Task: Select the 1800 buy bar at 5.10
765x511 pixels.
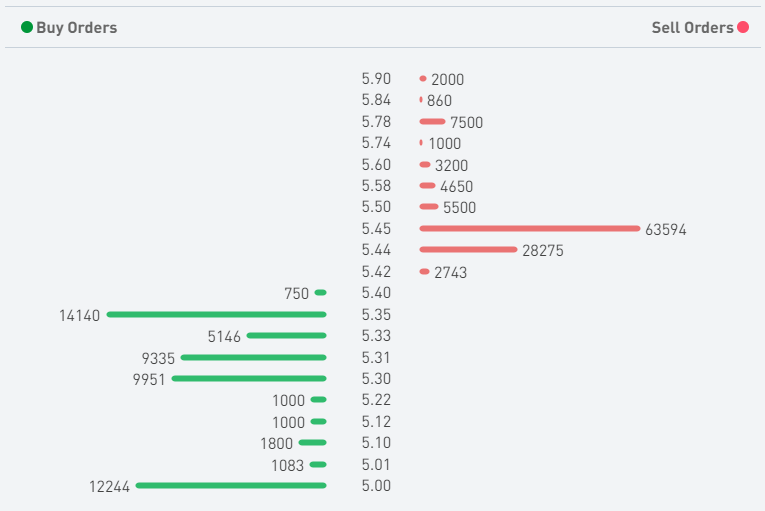Action: [312, 443]
